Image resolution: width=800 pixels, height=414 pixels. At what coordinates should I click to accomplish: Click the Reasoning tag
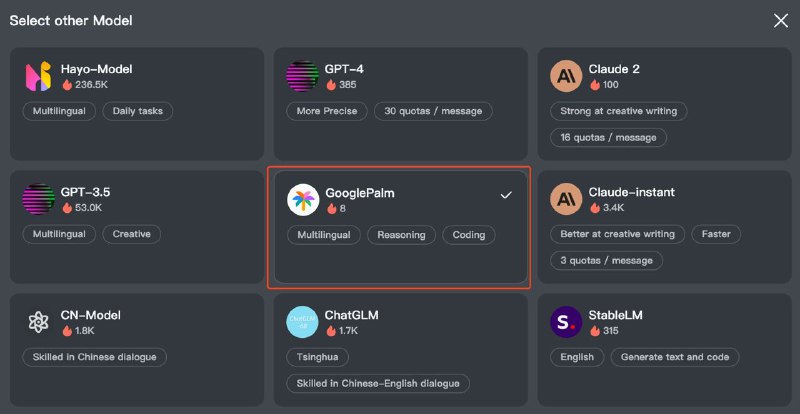point(402,235)
